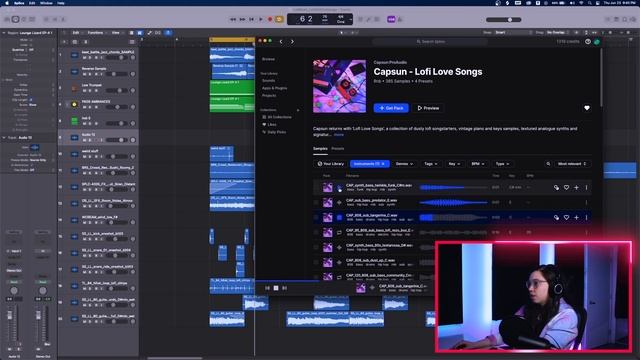The width and height of the screenshot is (640, 360).
Task: Click previous track button in Splice player
Action: [267, 288]
